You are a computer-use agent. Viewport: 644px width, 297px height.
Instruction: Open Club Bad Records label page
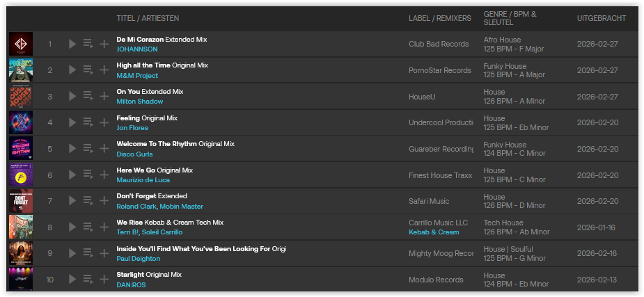click(439, 45)
